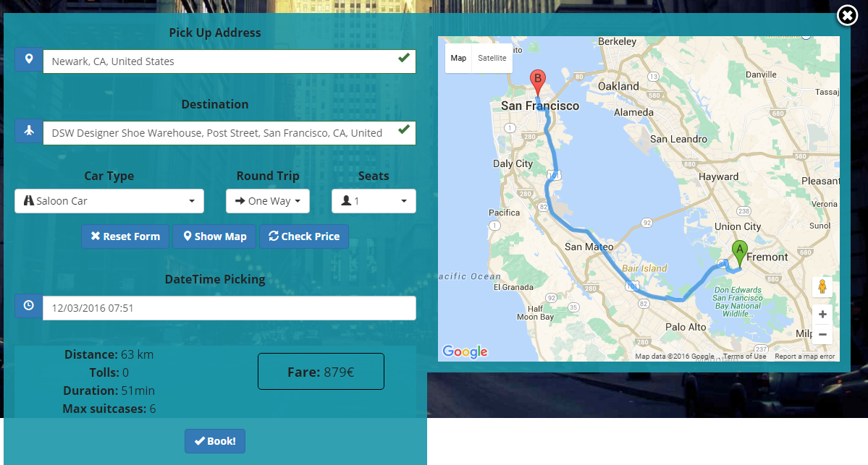Click into the Pick Up Address field
Image resolution: width=868 pixels, height=465 pixels.
tap(229, 61)
